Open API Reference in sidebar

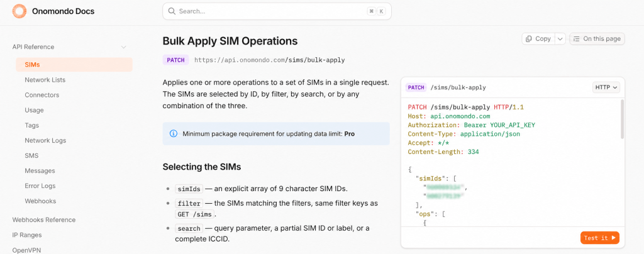click(33, 47)
